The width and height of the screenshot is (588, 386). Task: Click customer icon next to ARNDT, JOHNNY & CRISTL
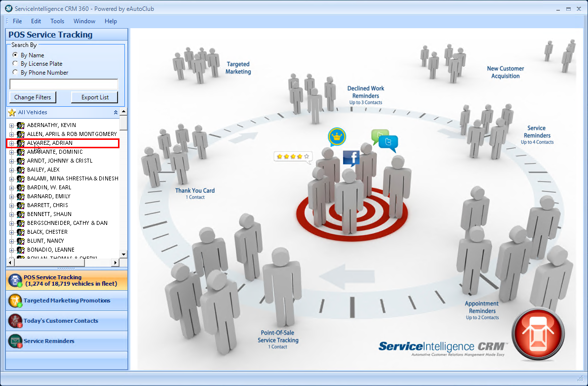click(21, 161)
